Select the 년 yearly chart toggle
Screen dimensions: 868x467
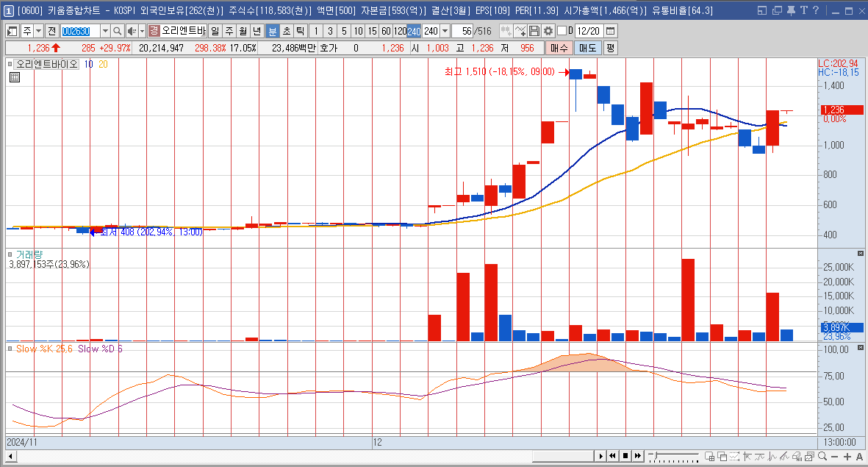[x=257, y=31]
